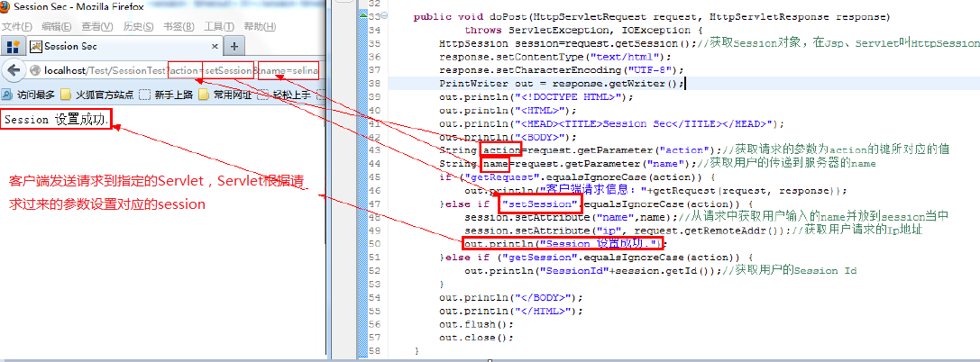Click the Session Sec tab favicon

point(36,46)
